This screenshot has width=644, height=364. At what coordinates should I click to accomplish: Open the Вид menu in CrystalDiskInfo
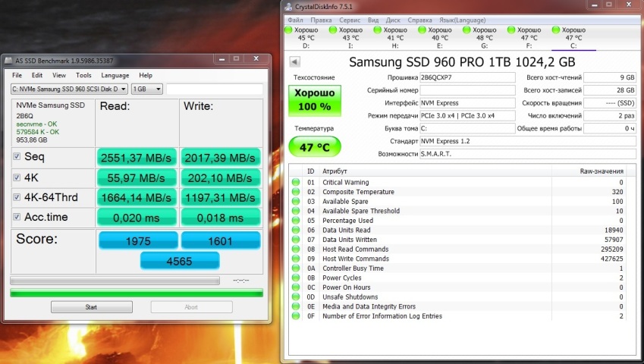pos(373,20)
